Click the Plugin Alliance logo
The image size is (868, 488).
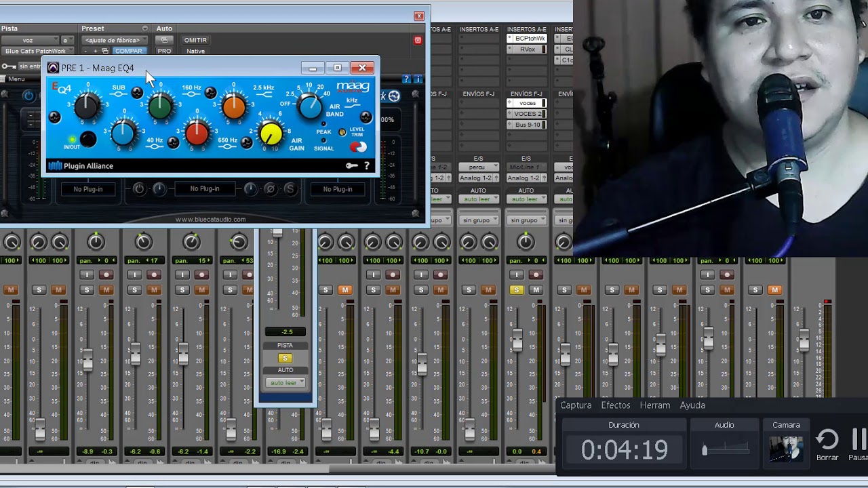81,165
